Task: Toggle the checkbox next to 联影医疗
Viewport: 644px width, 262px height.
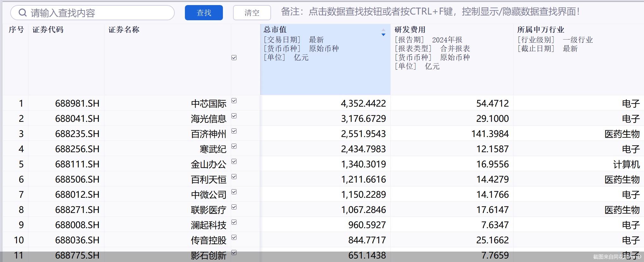Action: point(234,207)
